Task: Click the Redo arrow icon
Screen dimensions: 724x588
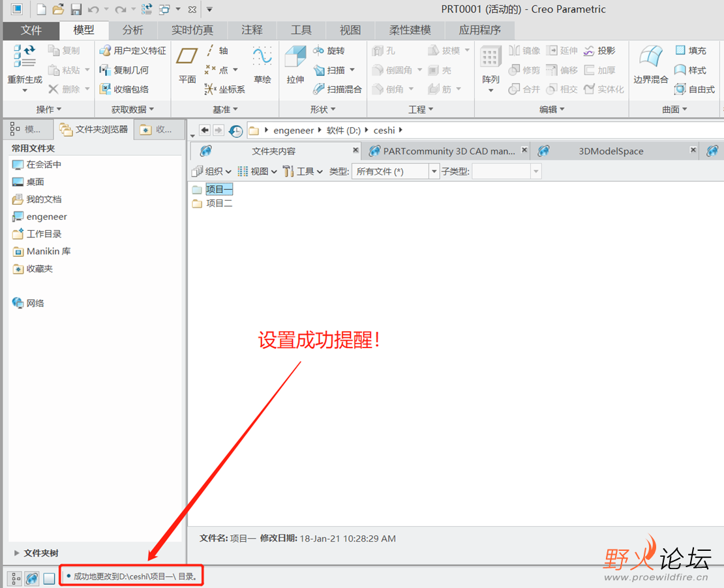Action: pyautogui.click(x=121, y=9)
